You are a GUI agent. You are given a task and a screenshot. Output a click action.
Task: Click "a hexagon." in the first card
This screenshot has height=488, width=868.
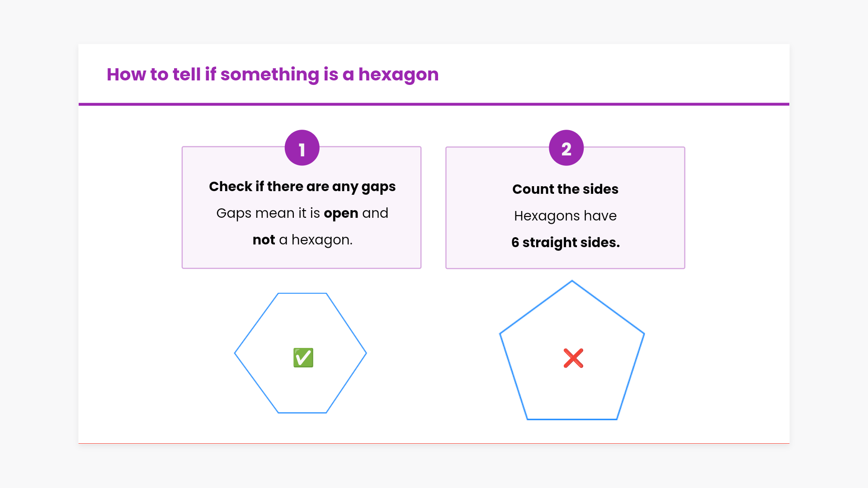316,240
